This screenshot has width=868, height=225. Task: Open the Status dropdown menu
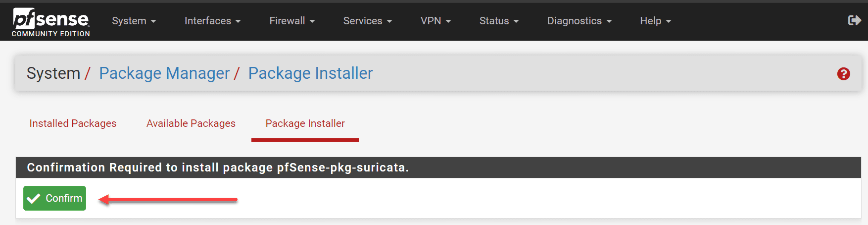click(499, 21)
